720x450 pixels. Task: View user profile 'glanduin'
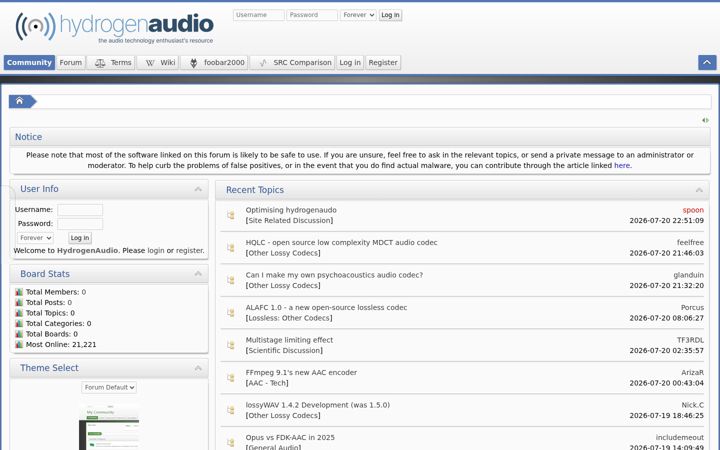tap(688, 275)
